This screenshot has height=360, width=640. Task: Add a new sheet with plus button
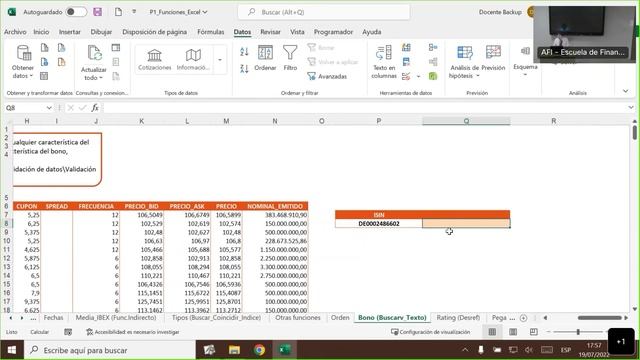point(524,318)
